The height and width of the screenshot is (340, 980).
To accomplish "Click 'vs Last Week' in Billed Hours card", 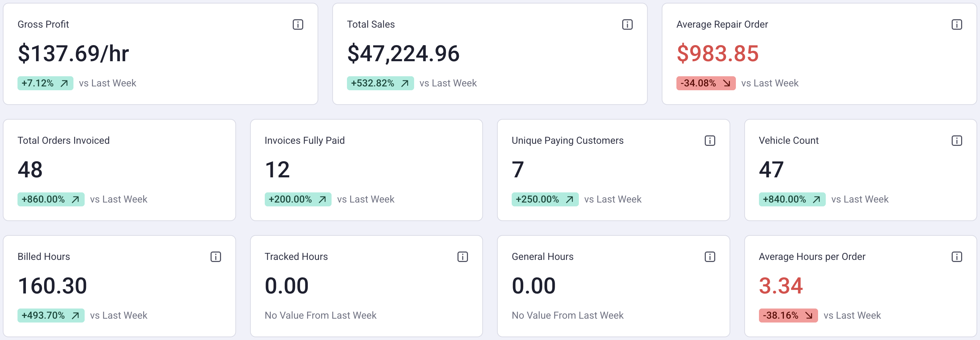I will point(119,315).
